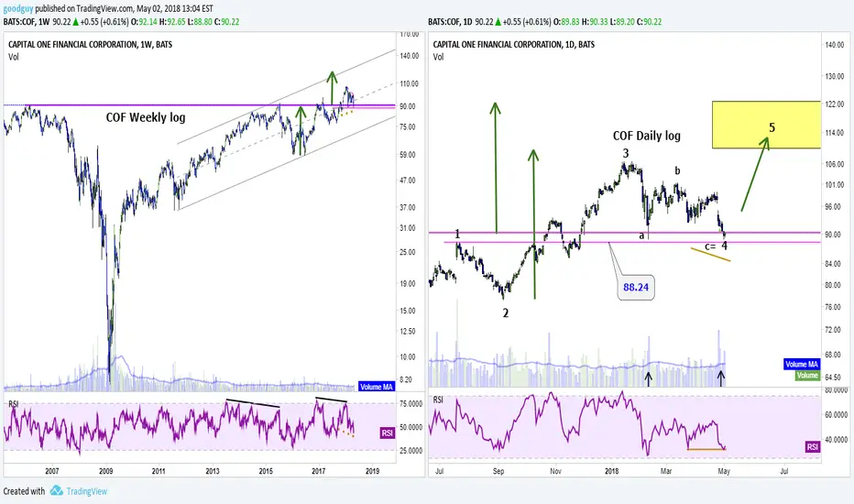Open the goodguy author profile link

tap(18, 8)
